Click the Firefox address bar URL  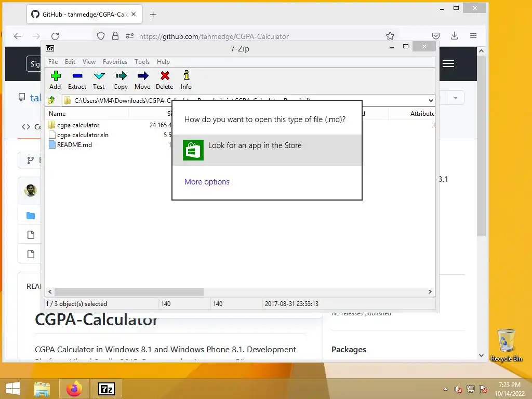tap(214, 36)
